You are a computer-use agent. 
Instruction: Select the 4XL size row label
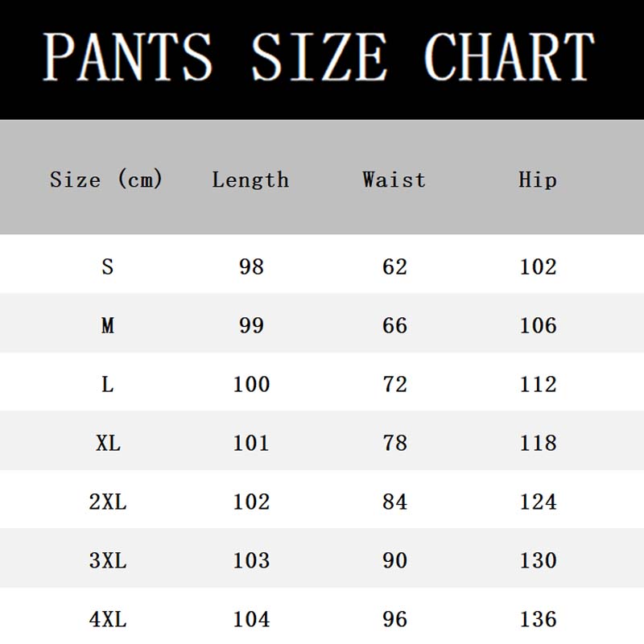click(x=108, y=619)
